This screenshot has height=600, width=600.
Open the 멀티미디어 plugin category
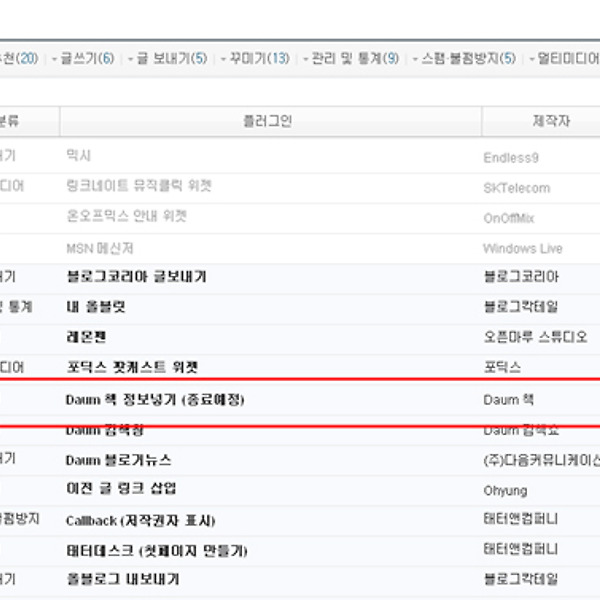click(567, 59)
